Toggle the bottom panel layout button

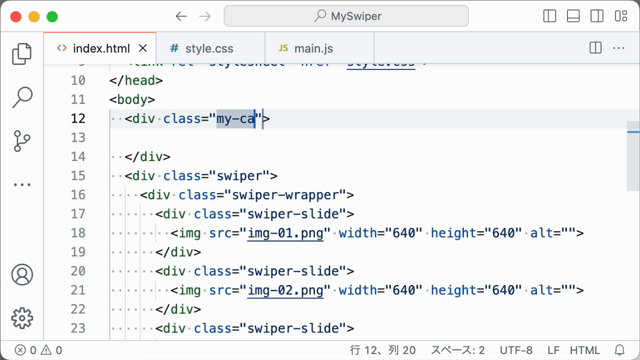coord(573,16)
